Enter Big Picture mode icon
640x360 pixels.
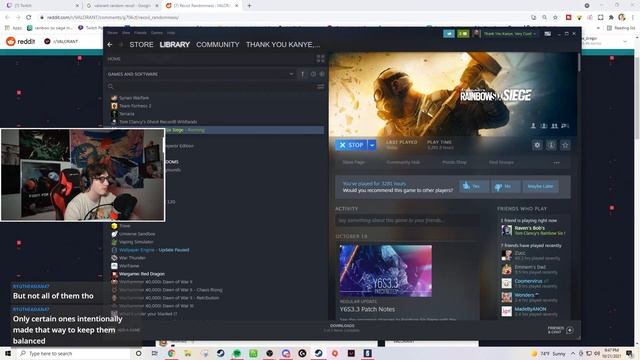tap(547, 34)
